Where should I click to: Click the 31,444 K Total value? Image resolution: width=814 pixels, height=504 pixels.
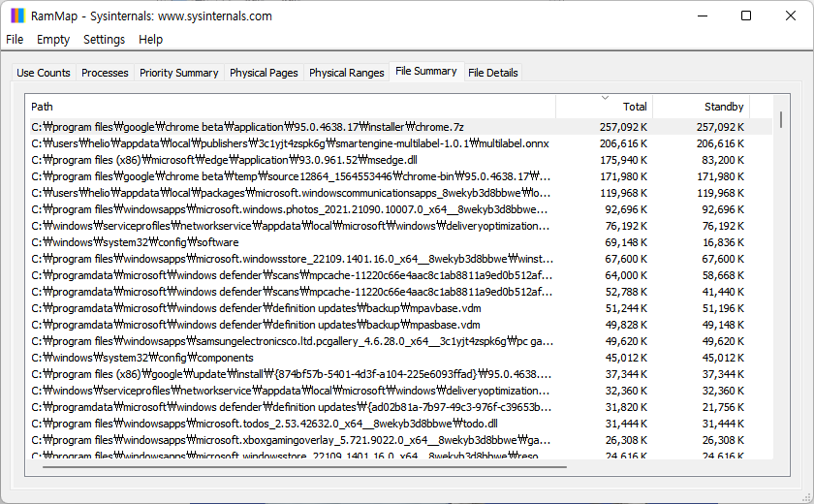(x=626, y=425)
